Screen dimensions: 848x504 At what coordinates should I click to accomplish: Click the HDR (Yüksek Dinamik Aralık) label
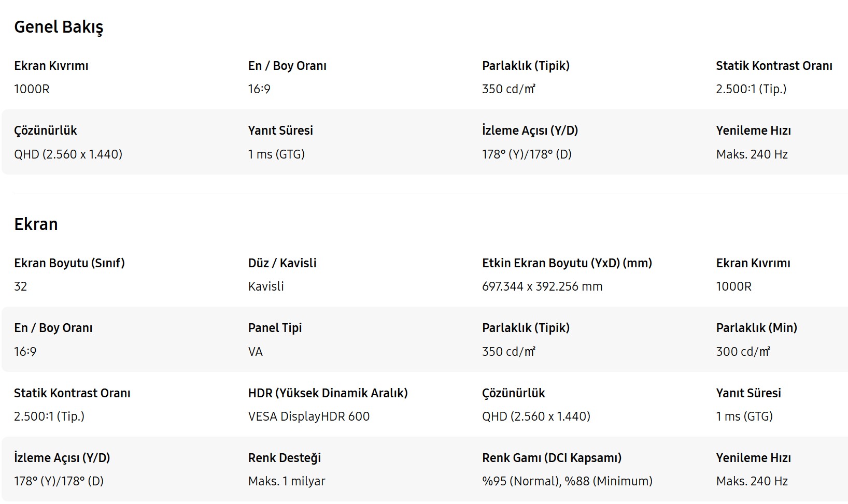[328, 393]
